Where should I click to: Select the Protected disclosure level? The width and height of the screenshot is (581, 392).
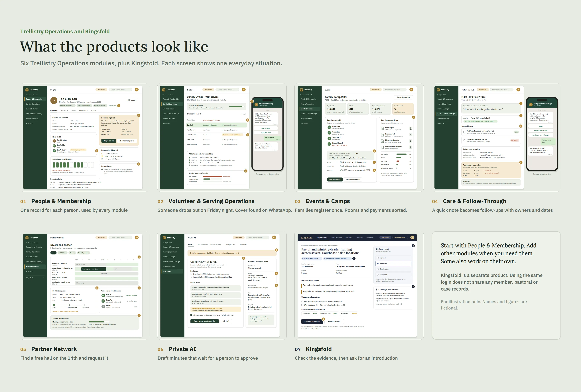(393, 264)
